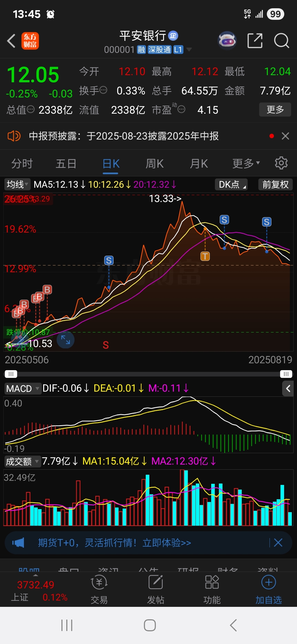Viewport: 297px width, 644px height.
Task: Tap the 东方财富 logo icon
Action: pos(30,41)
